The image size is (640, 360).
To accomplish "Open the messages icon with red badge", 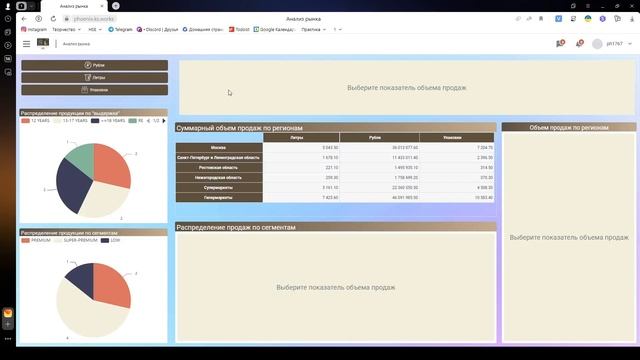I will 560,43.
